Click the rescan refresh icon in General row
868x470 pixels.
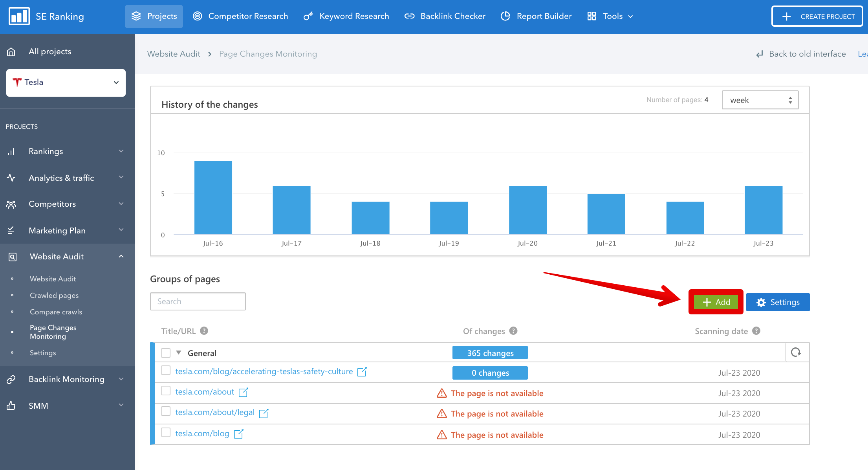[796, 352]
